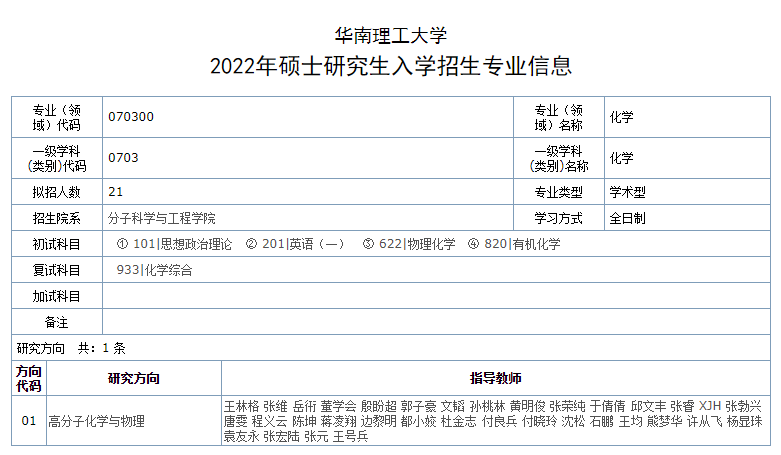Viewport: 781px width, 455px height.
Task: Click the 招生院系 row label
Action: tap(56, 218)
